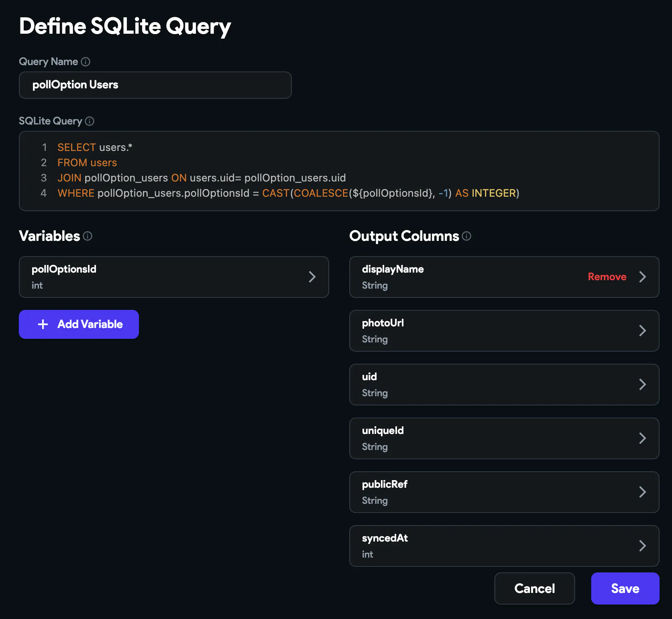Expand the pollOptionsId variable chevron
This screenshot has width=672, height=619.
pyautogui.click(x=312, y=277)
